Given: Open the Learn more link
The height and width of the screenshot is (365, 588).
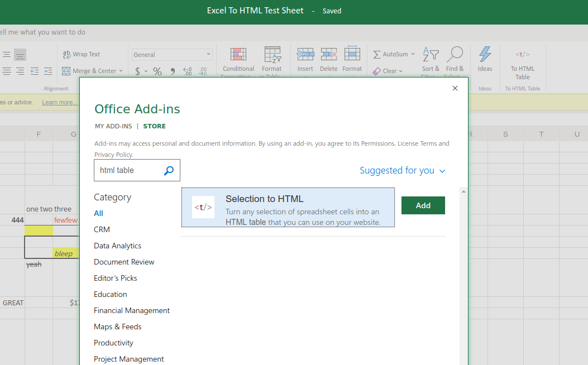Looking at the screenshot, I should click(60, 102).
